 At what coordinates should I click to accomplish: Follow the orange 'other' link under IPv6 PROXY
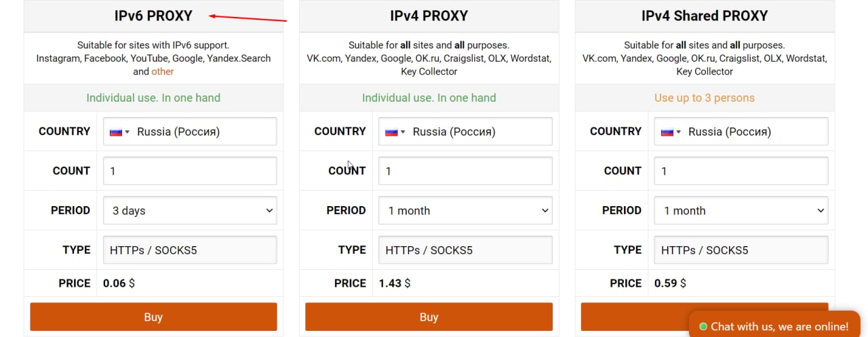[163, 71]
